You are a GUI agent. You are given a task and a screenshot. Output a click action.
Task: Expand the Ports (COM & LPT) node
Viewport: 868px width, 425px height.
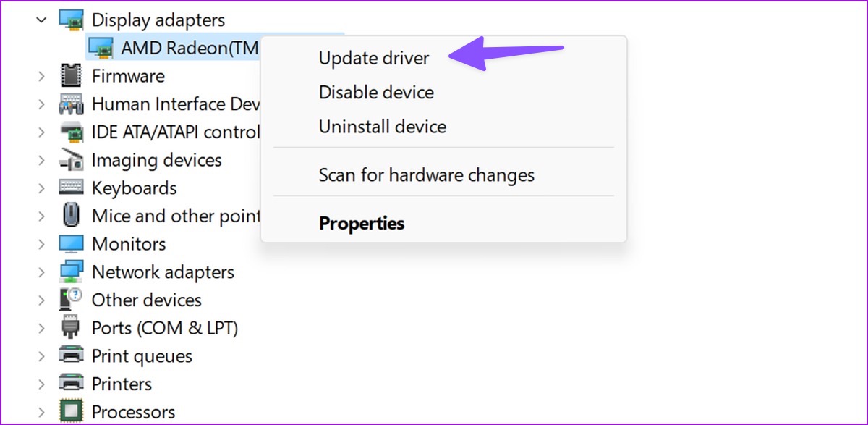[41, 328]
